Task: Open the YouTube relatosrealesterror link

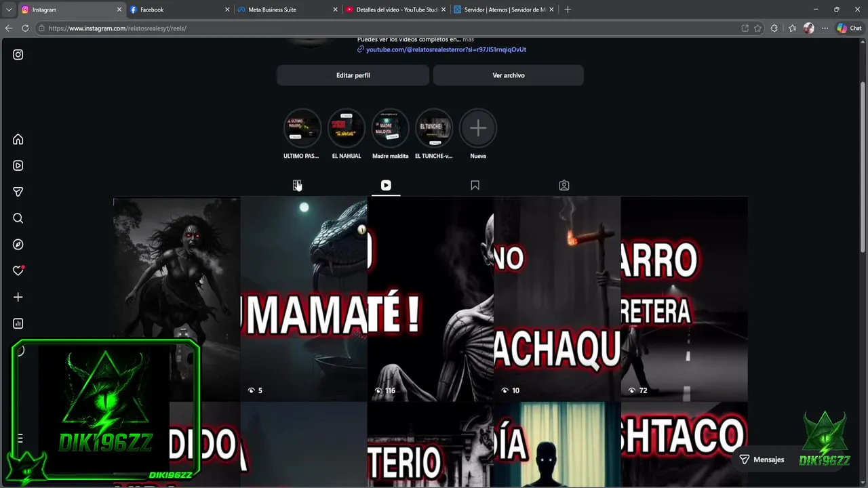Action: tap(446, 49)
